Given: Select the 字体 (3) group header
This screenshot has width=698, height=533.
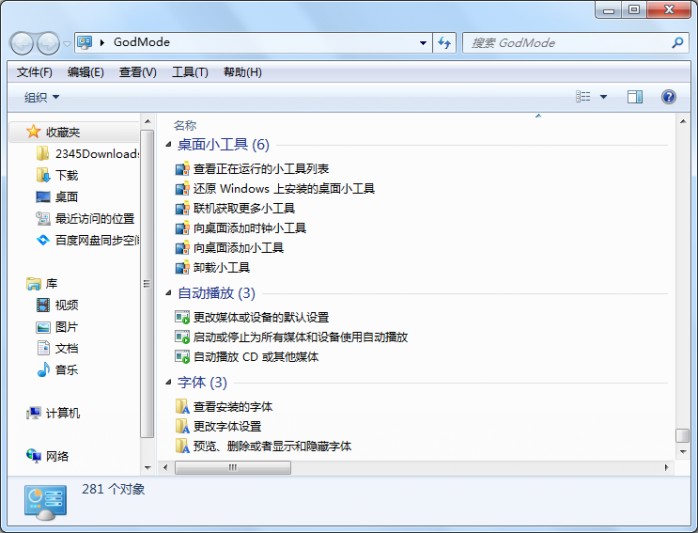Looking at the screenshot, I should tap(202, 382).
